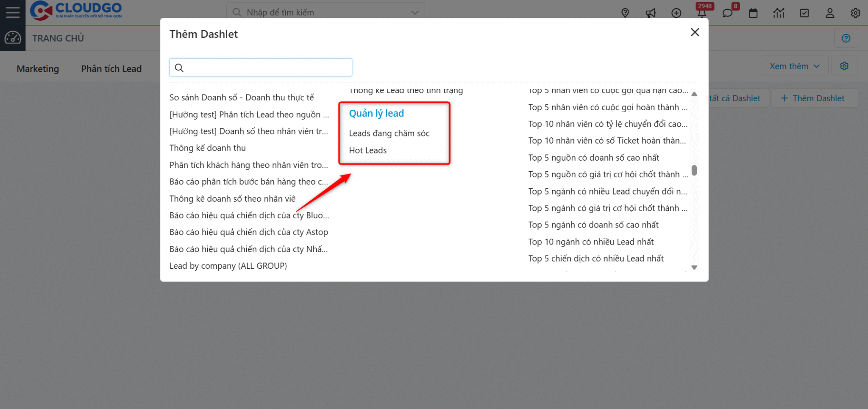Viewport: 868px width, 409px height.
Task: Click the CloudGo logo
Action: pos(76,11)
